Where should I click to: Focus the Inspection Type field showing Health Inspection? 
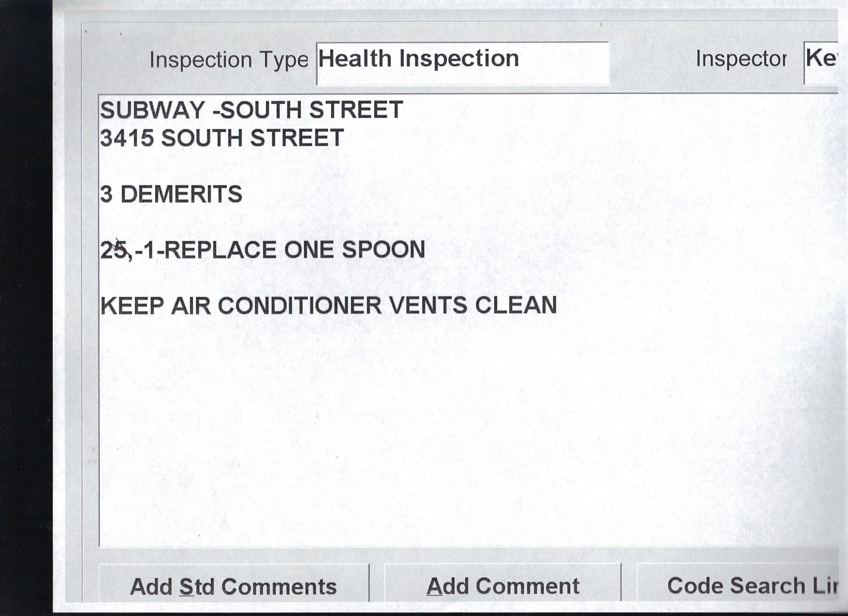pyautogui.click(x=462, y=63)
